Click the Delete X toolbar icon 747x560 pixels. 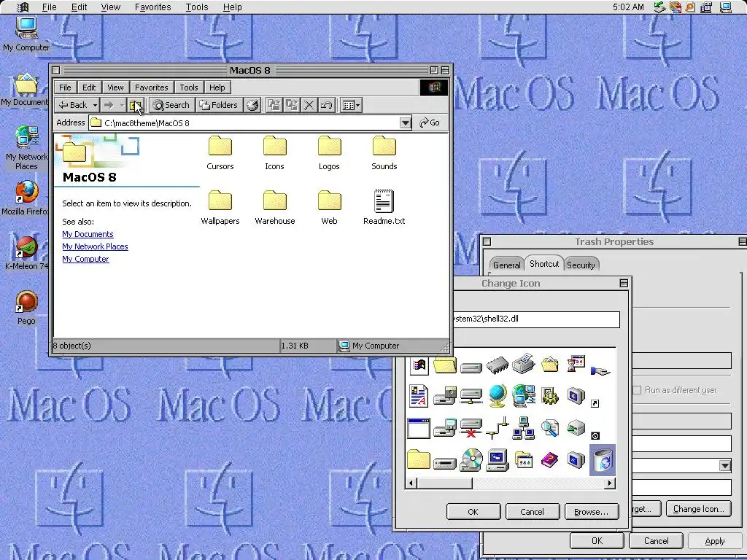point(309,105)
